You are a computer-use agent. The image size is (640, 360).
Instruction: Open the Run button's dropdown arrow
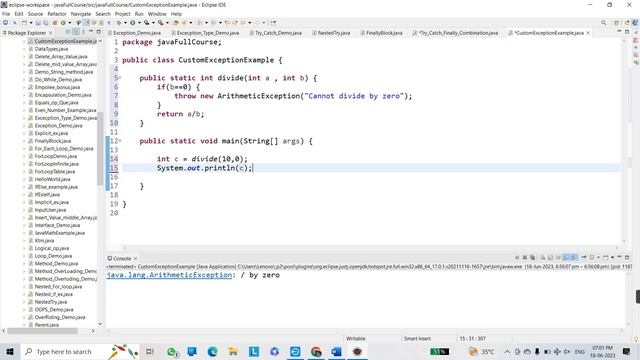(139, 23)
